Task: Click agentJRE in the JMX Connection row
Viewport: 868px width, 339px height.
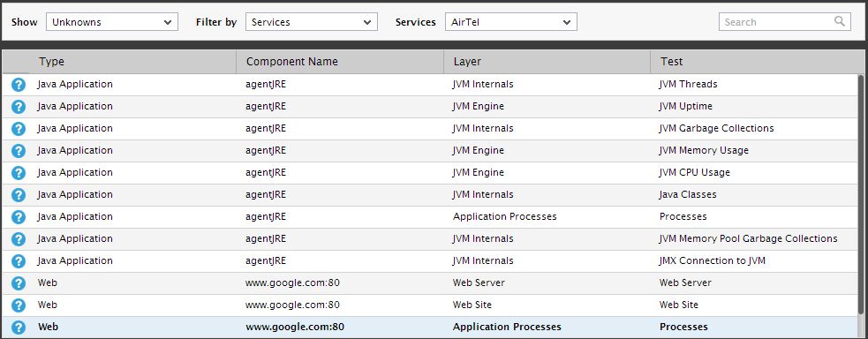Action: pyautogui.click(x=266, y=261)
